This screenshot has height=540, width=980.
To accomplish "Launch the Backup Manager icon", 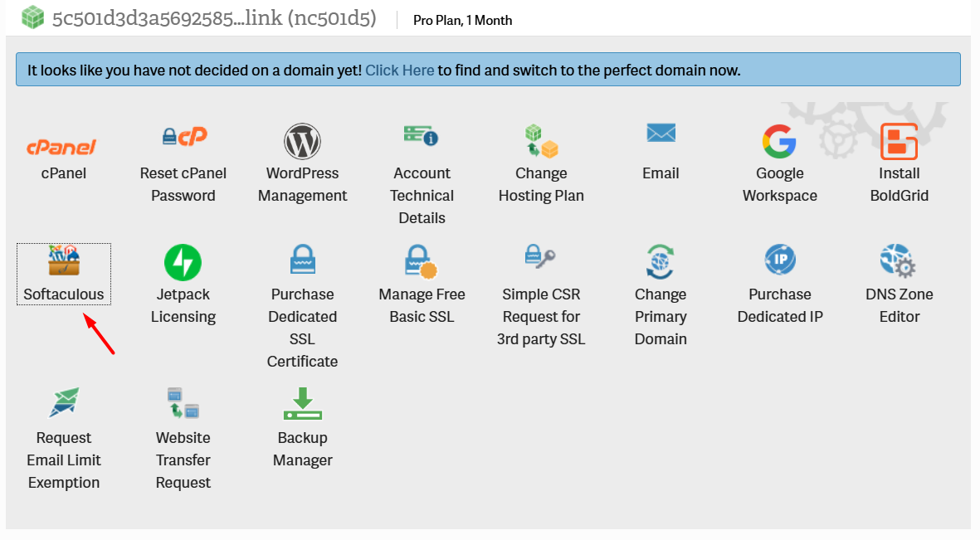I will click(303, 404).
